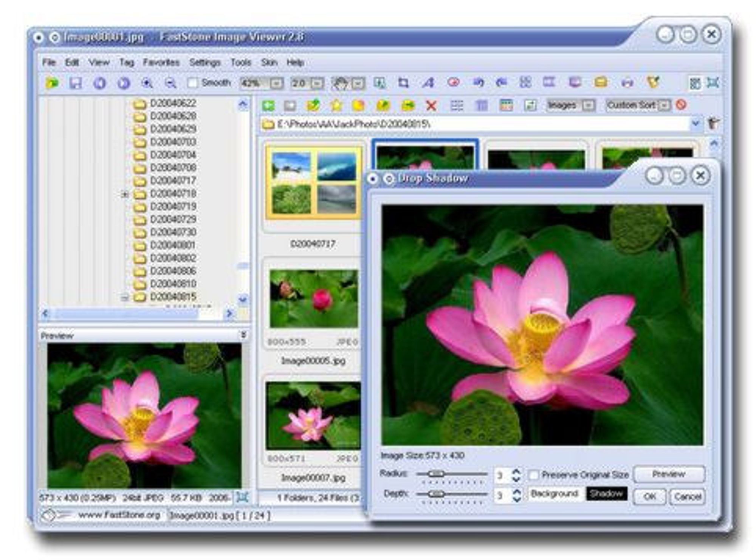Click the blue monitor icon in main toolbar
Screen dimensions: 756x560
point(575,82)
